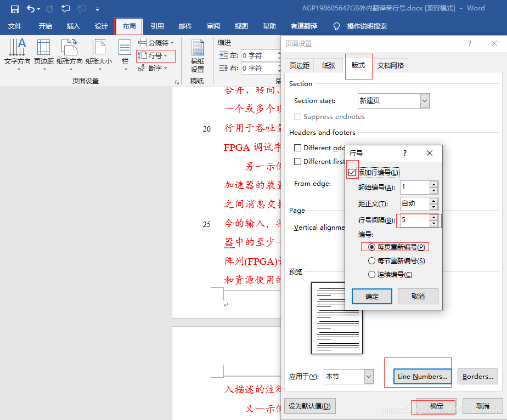
Task: Close the 行号 dialog with X
Action: coord(430,153)
